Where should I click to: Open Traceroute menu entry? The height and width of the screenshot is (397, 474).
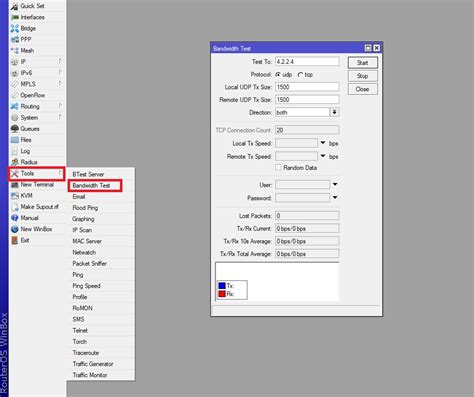[86, 353]
